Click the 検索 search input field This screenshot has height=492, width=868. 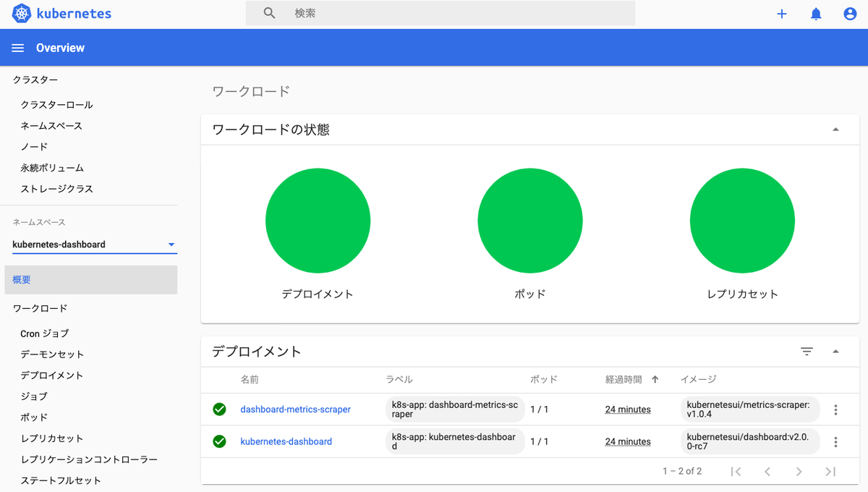pyautogui.click(x=441, y=13)
